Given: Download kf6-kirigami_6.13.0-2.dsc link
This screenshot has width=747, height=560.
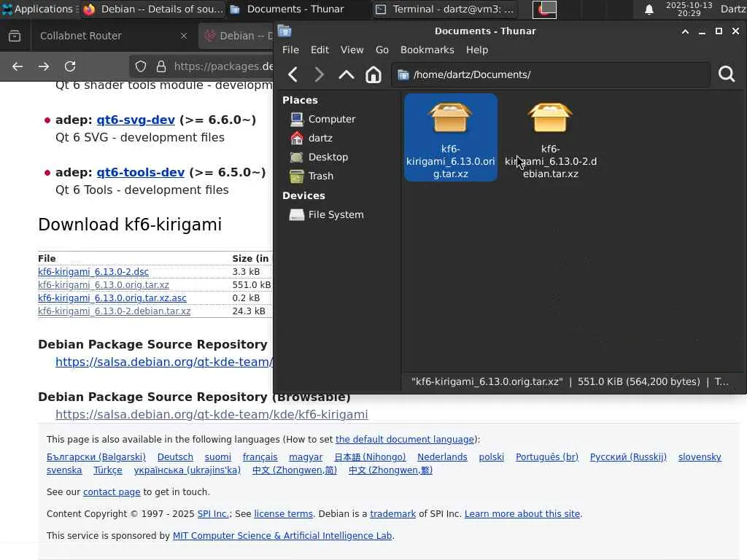Looking at the screenshot, I should coord(93,272).
